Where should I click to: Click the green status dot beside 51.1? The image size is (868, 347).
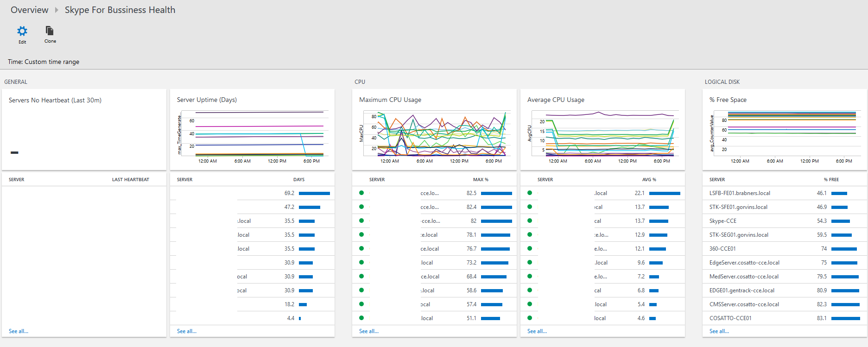pos(361,318)
